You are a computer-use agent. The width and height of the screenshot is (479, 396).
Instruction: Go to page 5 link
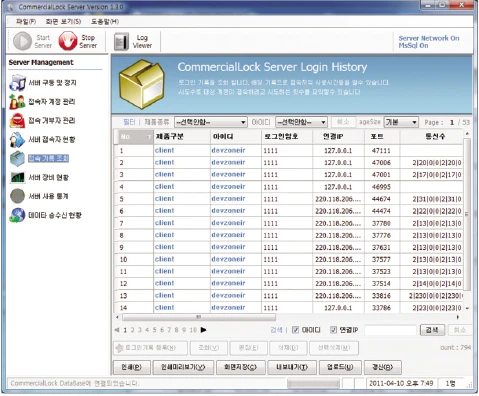tap(154, 330)
